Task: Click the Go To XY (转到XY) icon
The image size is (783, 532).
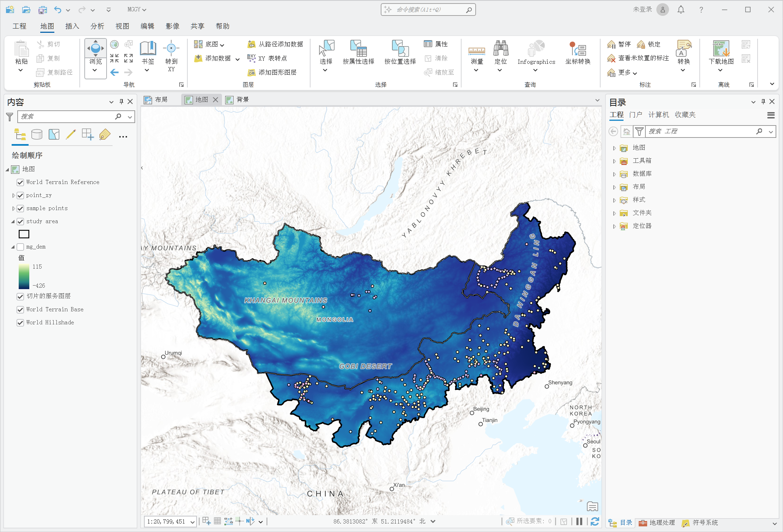Action: coord(171,49)
